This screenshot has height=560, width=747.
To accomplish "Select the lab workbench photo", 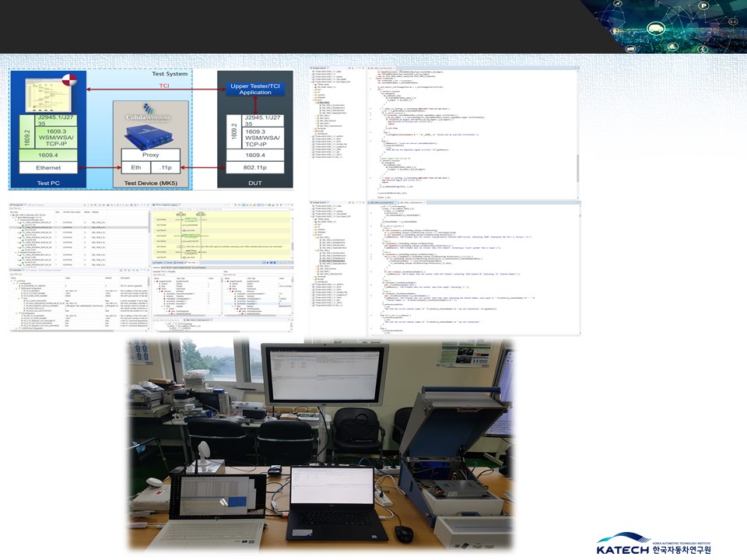I will (321, 445).
